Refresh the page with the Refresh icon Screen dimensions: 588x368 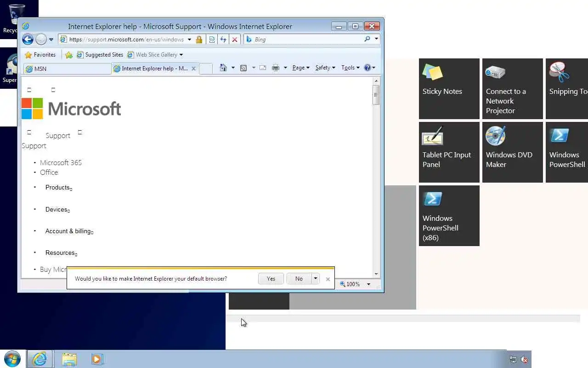[223, 40]
